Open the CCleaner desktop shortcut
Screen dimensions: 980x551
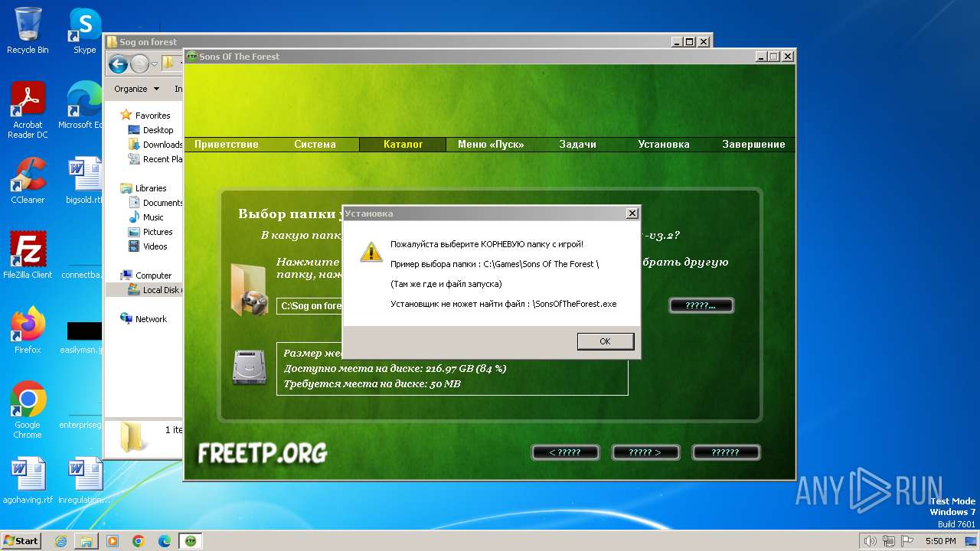28,181
